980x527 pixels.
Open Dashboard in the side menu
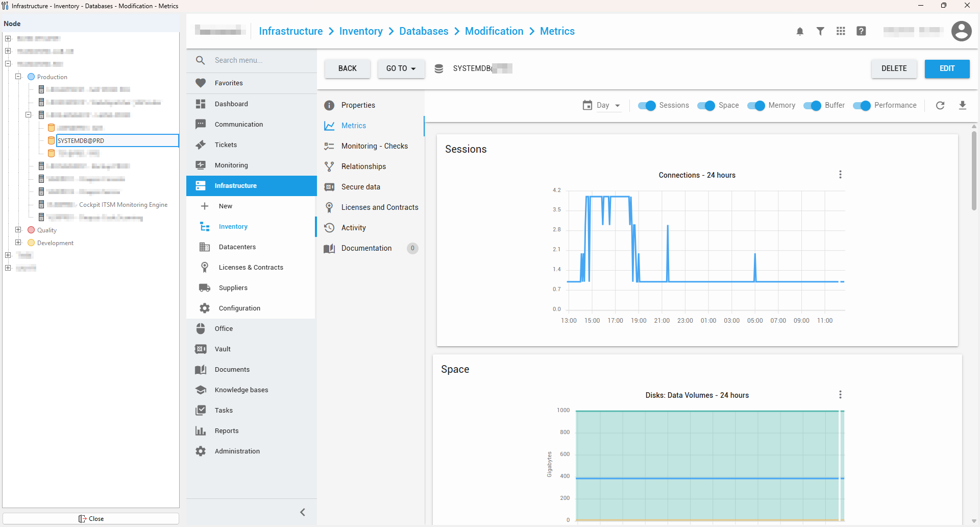click(x=252, y=104)
